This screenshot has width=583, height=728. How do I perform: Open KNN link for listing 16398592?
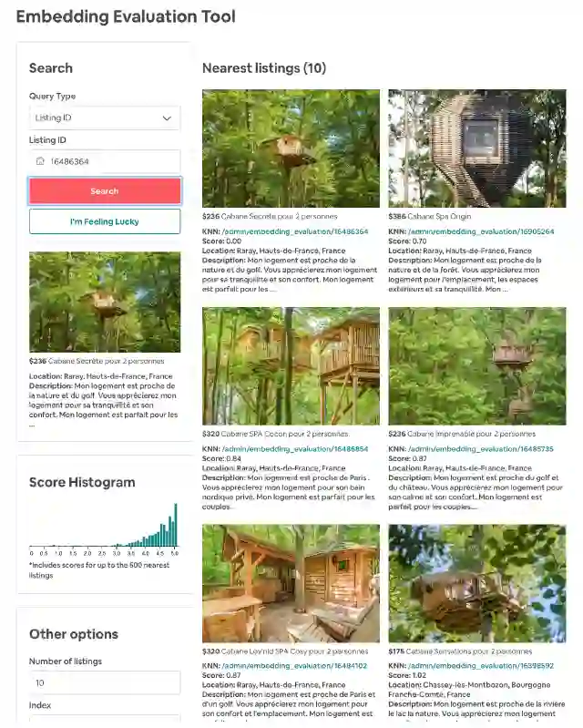481,666
